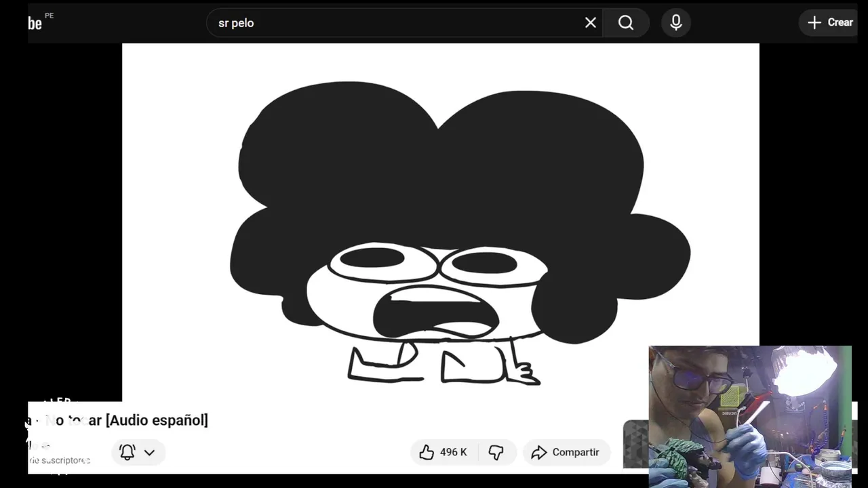868x488 pixels.
Task: Start voice search with the microphone icon
Action: [676, 23]
